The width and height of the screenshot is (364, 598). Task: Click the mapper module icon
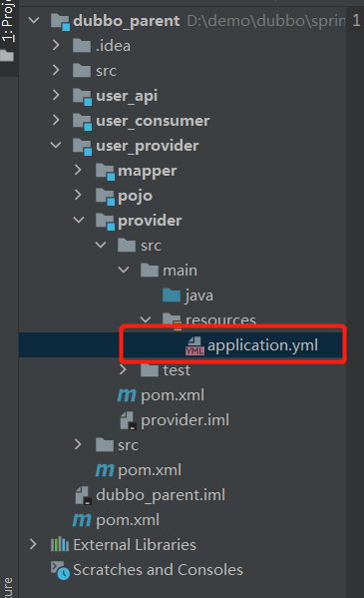[105, 172]
